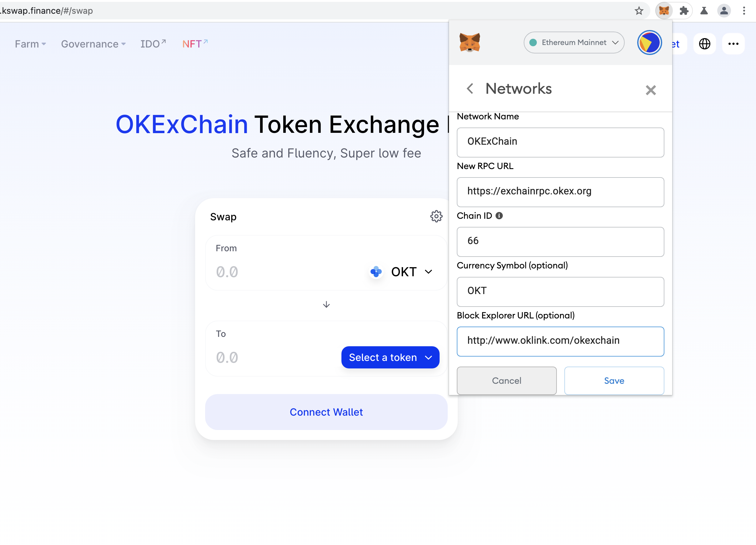Go back with the Networks back arrow
This screenshot has width=756, height=545.
point(470,89)
